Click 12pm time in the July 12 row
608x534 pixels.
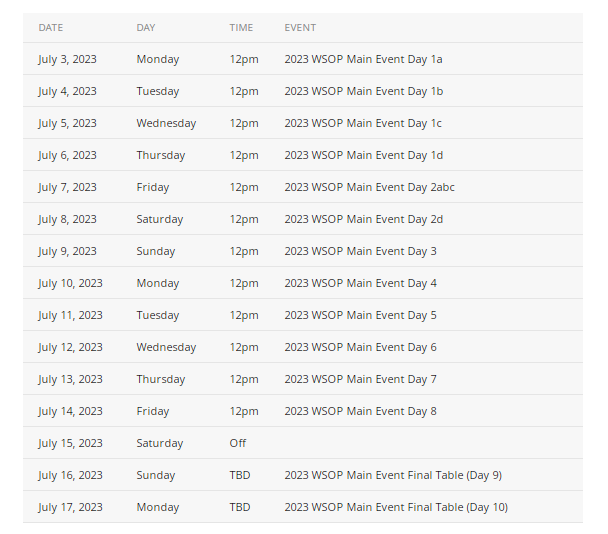(x=244, y=347)
